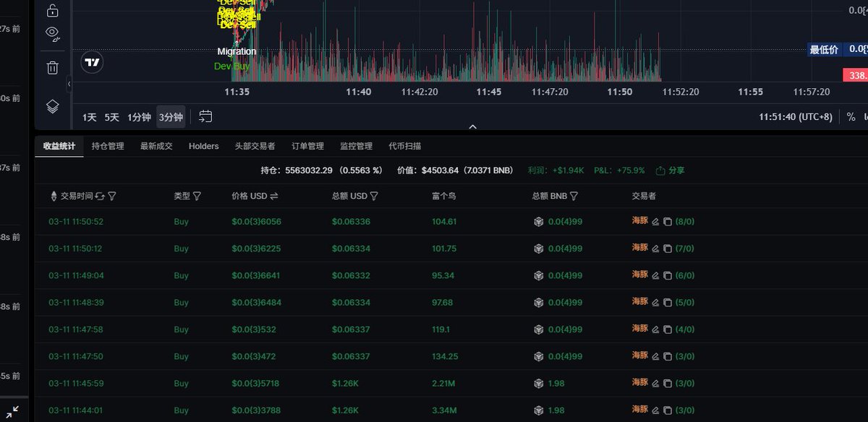The width and height of the screenshot is (868, 422).
Task: Open the filter funnel for 总额 USD column
Action: (374, 196)
